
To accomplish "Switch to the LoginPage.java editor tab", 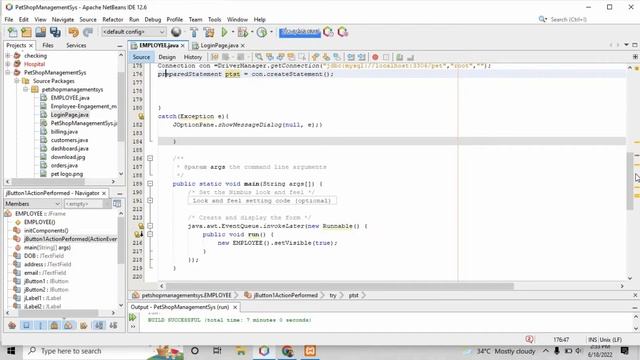I will 220,45.
